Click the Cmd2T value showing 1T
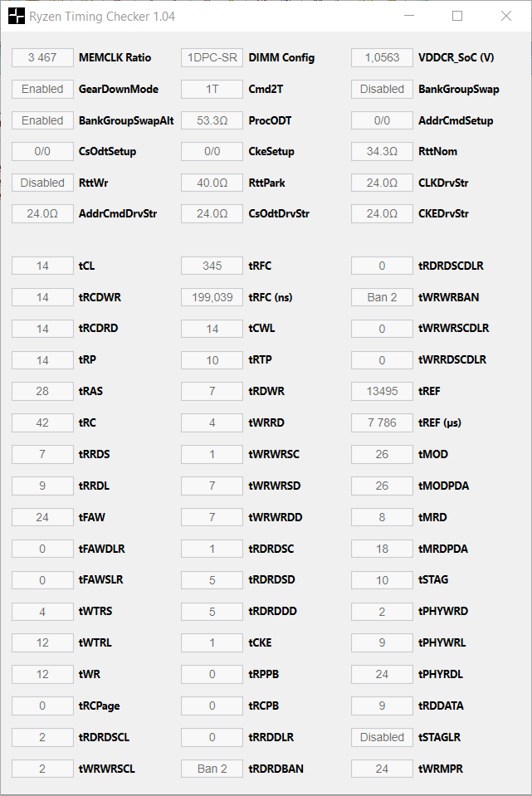The width and height of the screenshot is (532, 796). (x=212, y=90)
